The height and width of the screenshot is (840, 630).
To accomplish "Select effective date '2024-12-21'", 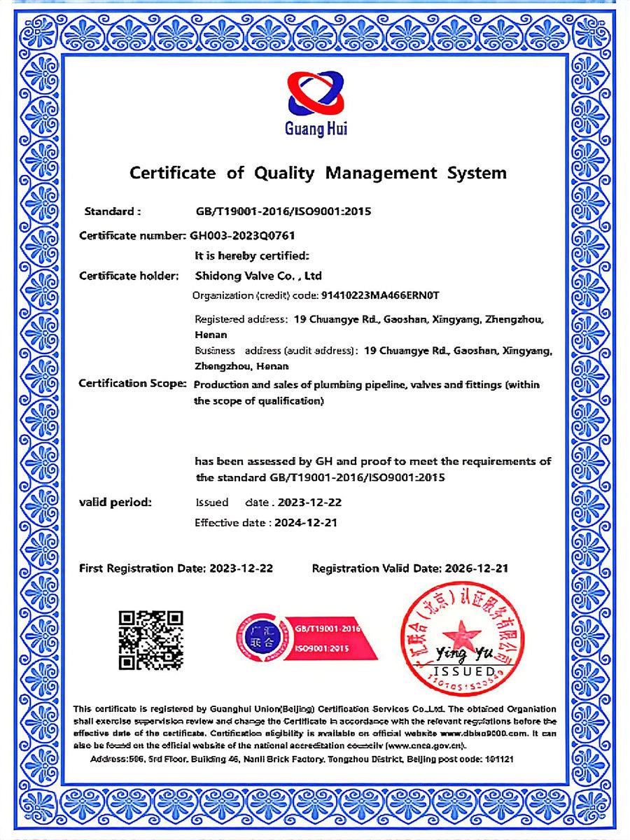I will tap(306, 522).
